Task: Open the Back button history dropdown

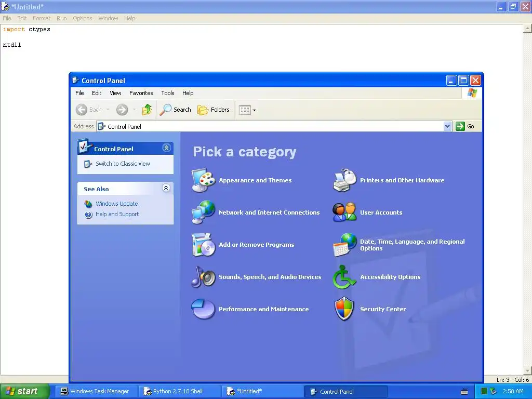Action: tap(108, 110)
